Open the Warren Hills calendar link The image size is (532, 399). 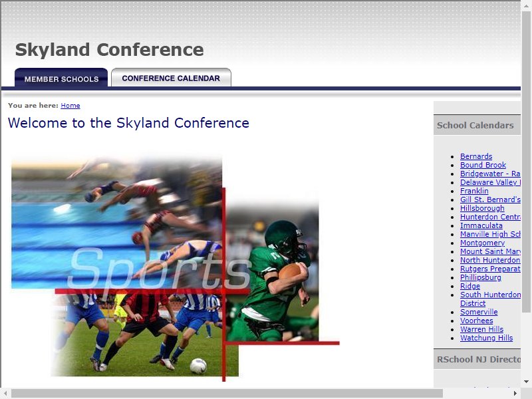point(481,329)
